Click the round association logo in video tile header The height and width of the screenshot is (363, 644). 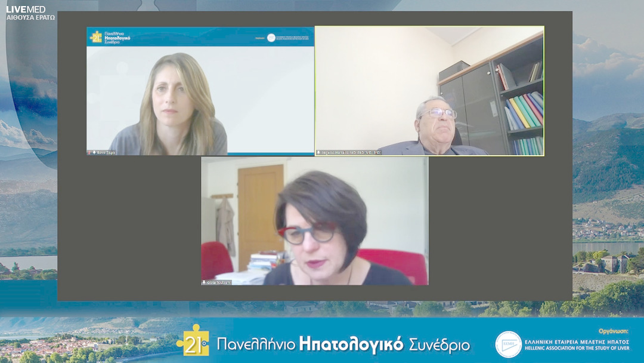point(271,38)
